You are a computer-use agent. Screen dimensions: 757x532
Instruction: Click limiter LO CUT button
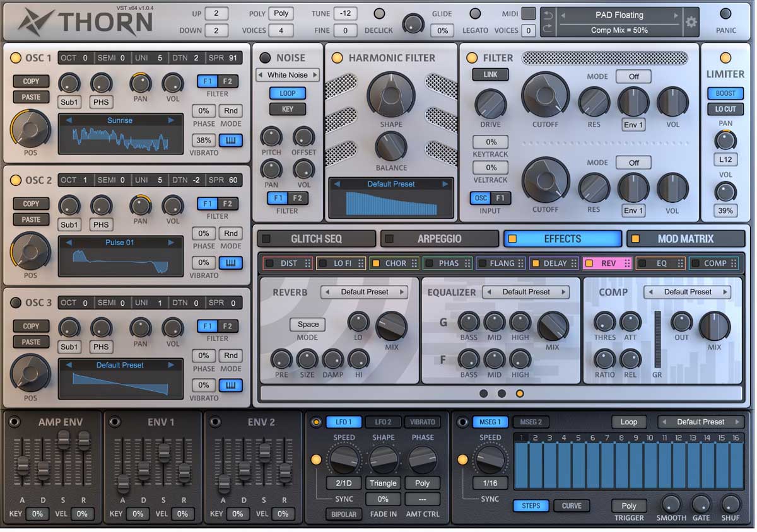coord(725,109)
